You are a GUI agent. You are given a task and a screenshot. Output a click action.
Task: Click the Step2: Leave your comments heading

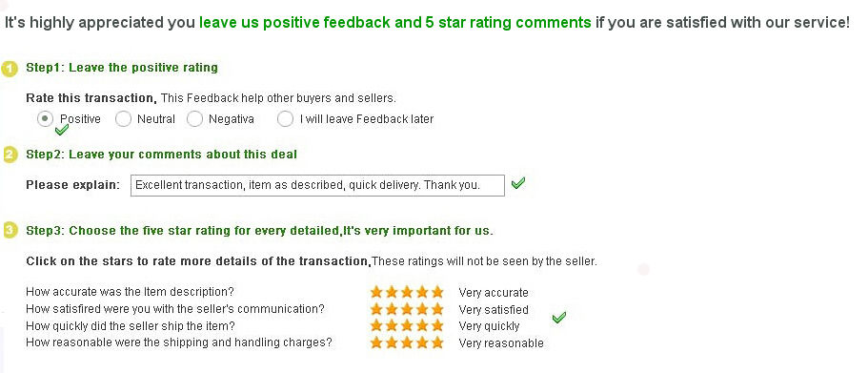161,155
